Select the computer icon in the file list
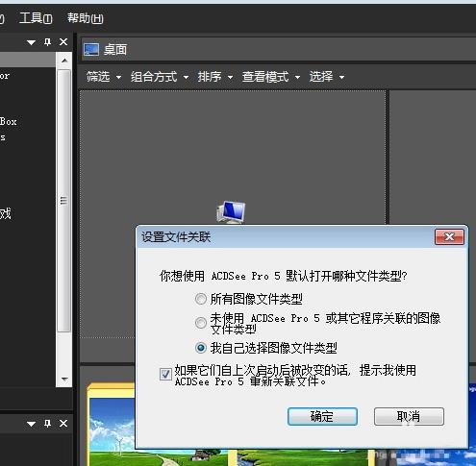The height and width of the screenshot is (466, 476). click(x=231, y=211)
